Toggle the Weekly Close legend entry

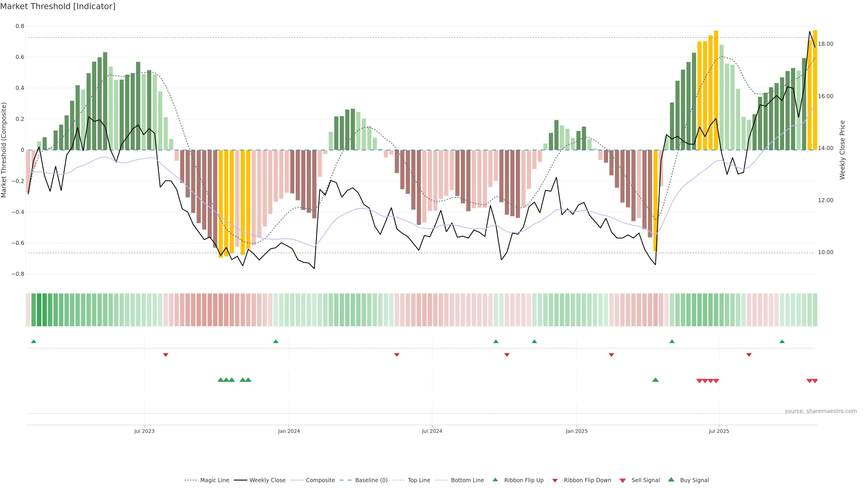click(x=267, y=480)
